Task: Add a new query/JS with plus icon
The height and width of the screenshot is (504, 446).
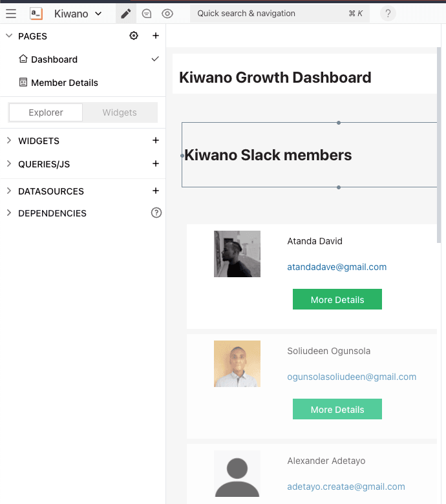Action: coord(155,164)
